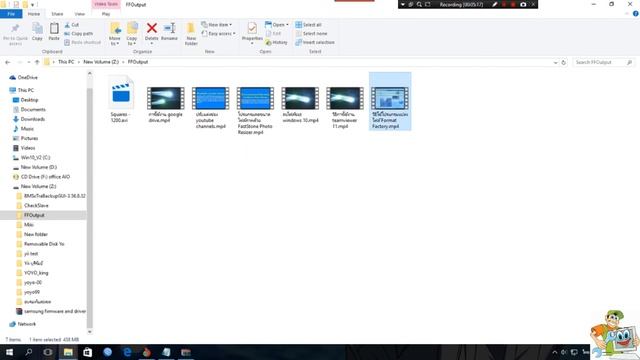
Task: Open the File menu tab
Action: point(11,14)
